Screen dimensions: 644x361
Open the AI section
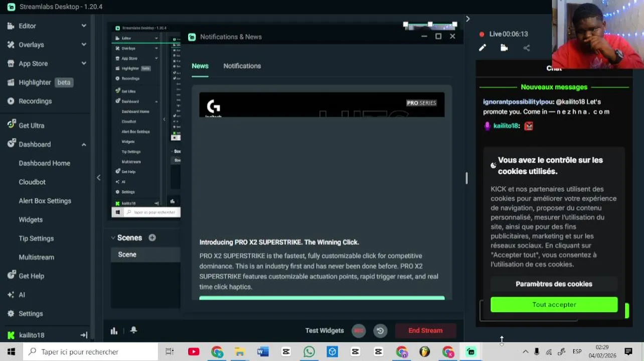pyautogui.click(x=22, y=295)
